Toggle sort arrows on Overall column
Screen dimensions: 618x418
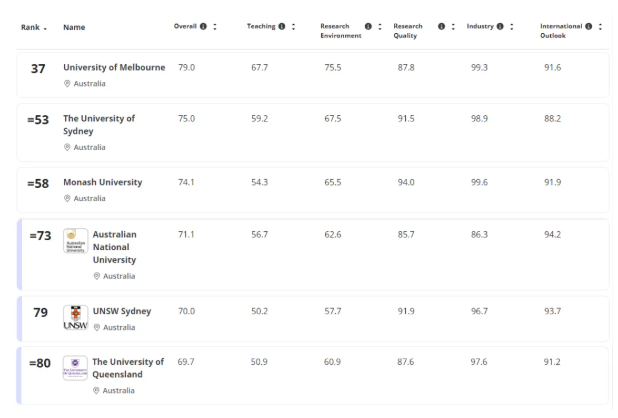point(215,26)
